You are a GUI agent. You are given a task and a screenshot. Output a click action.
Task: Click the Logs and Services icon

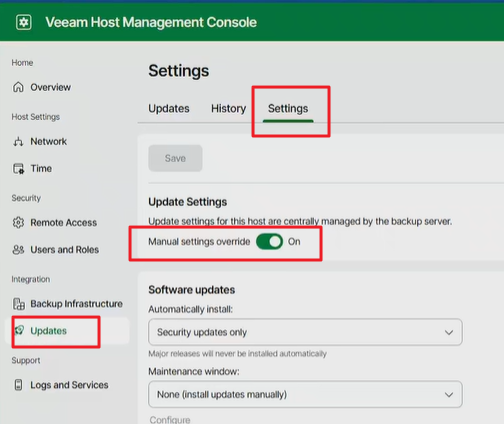click(18, 385)
